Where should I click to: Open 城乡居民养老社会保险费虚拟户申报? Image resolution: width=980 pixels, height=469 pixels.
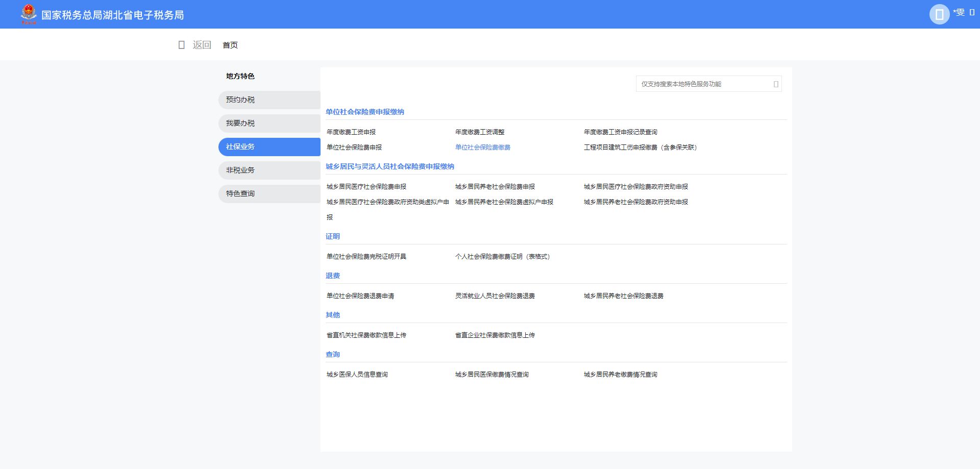click(x=504, y=202)
